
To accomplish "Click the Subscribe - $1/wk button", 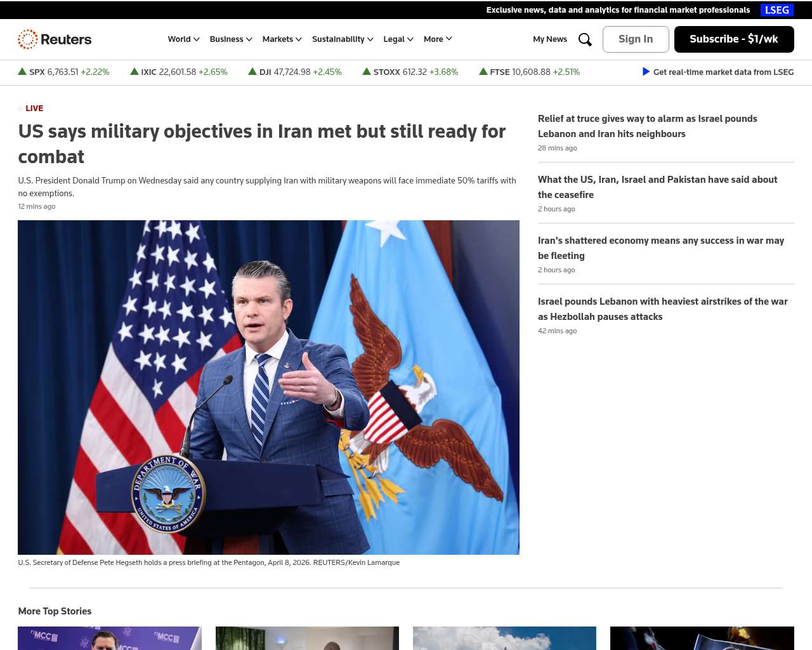I will click(x=734, y=39).
